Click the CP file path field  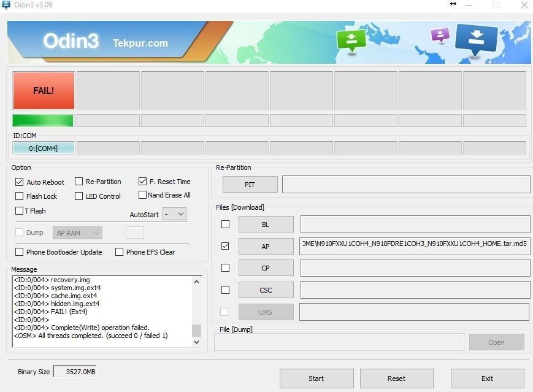click(x=415, y=268)
